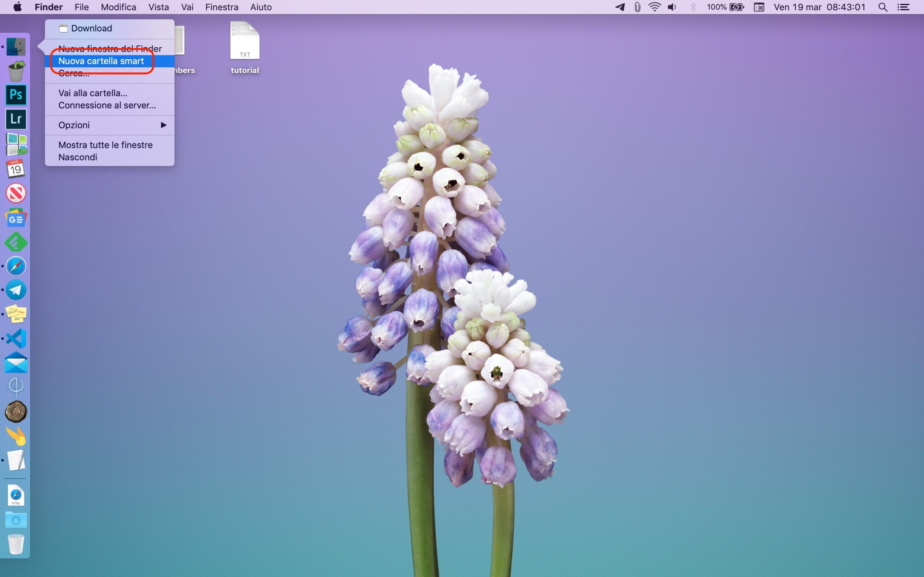Open the Wi-Fi status menu
Screen dimensions: 924x577
[654, 7]
